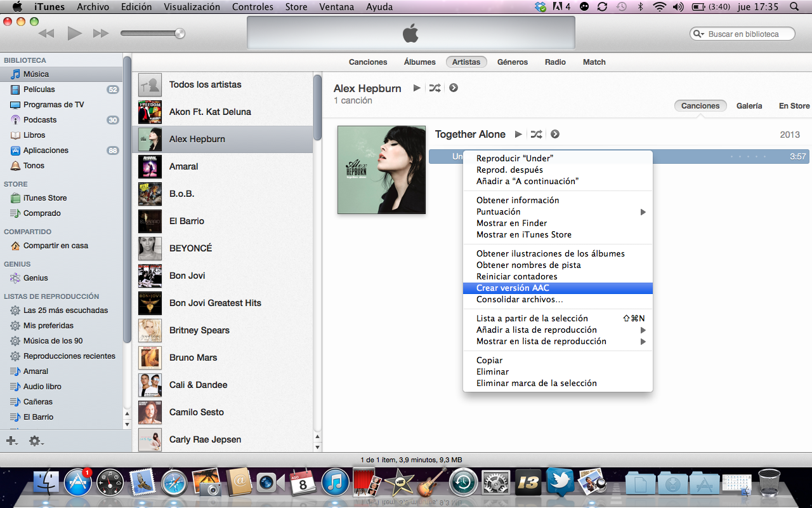
Task: Open Mis preferidas smart playlist
Action: 62,326
